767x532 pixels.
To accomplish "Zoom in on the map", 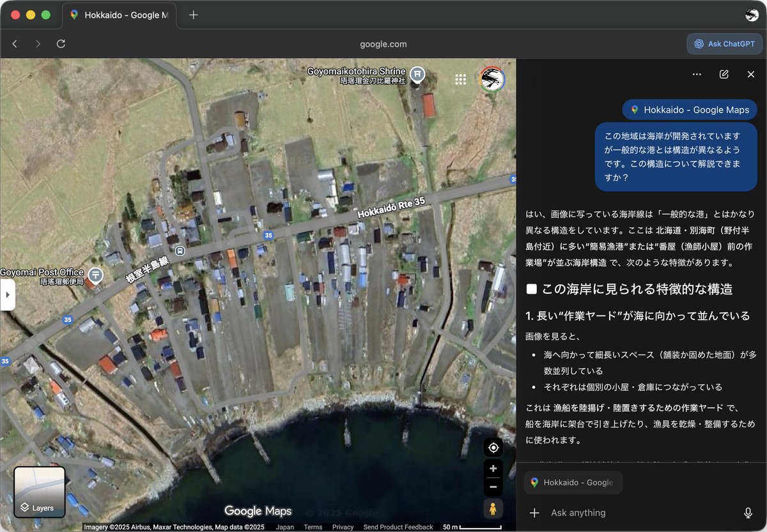I will point(493,469).
